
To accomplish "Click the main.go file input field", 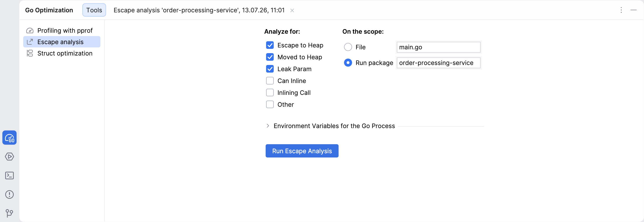I will pos(438,47).
